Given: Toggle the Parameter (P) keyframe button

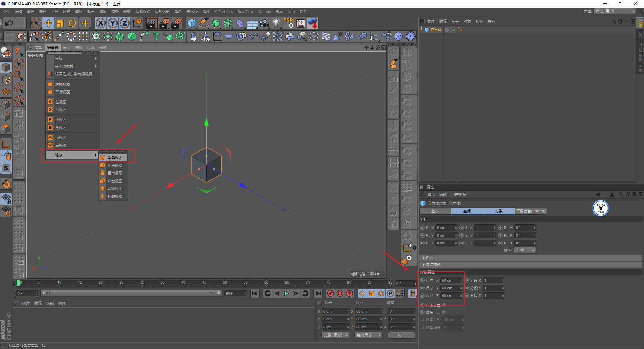Looking at the screenshot, I should 390,293.
